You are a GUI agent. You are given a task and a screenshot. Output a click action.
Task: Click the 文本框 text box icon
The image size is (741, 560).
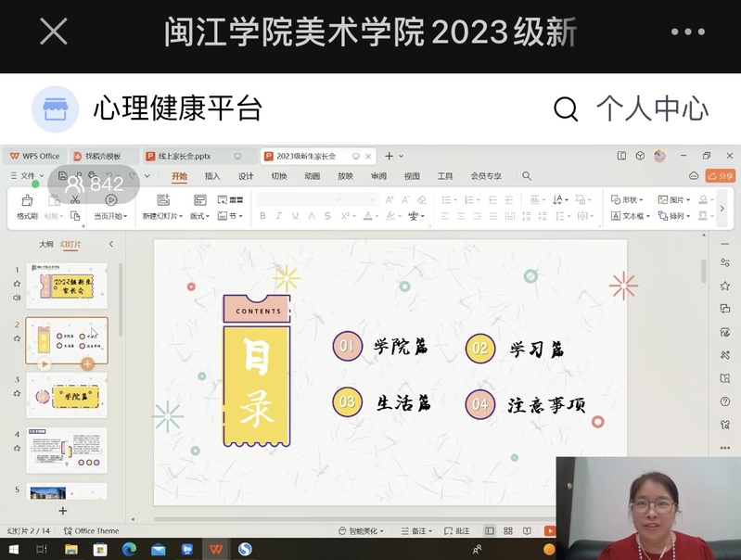coord(616,216)
